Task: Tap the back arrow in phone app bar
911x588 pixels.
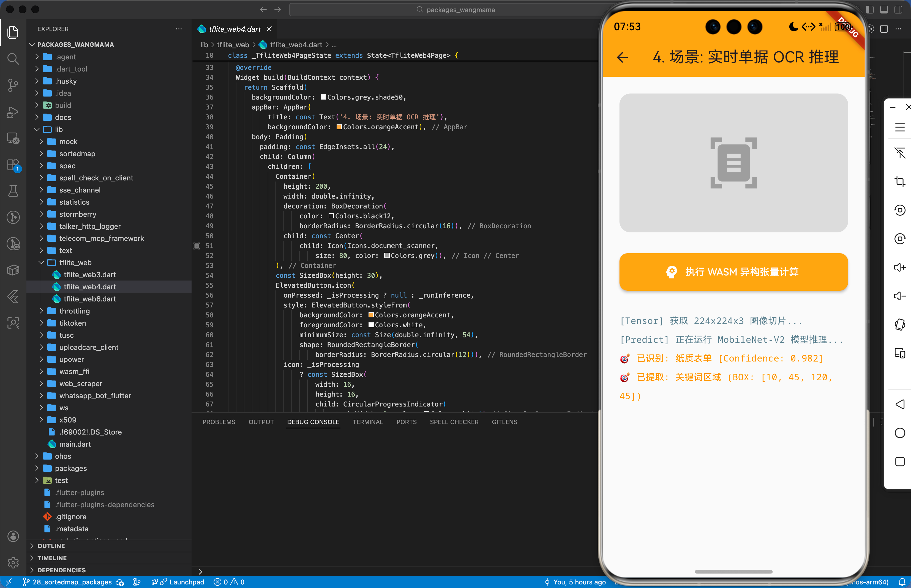Action: (x=622, y=57)
